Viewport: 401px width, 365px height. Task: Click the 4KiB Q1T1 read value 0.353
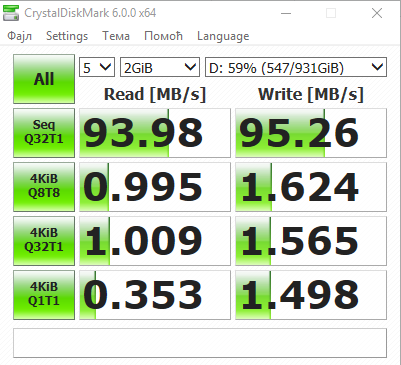(x=155, y=295)
